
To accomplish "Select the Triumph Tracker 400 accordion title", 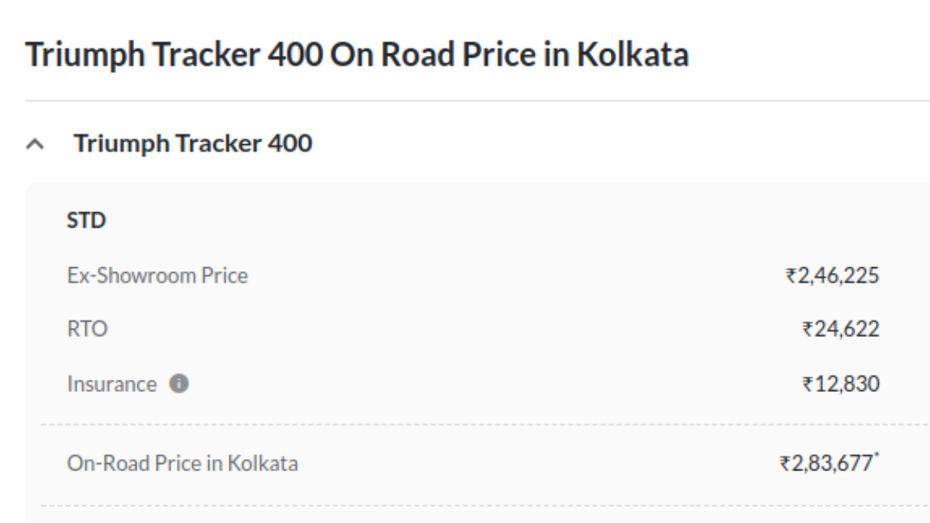I will coord(193,143).
